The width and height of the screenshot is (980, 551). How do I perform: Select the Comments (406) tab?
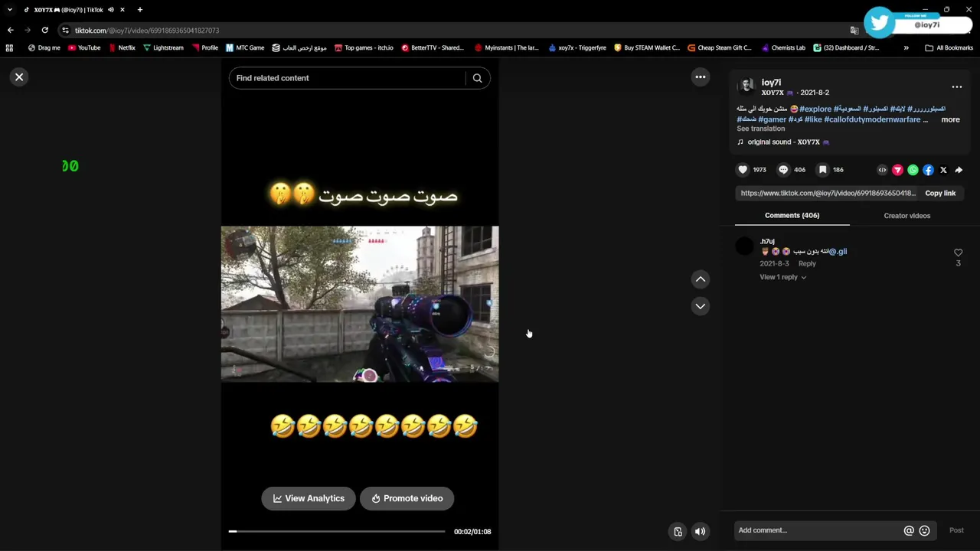[x=792, y=216]
